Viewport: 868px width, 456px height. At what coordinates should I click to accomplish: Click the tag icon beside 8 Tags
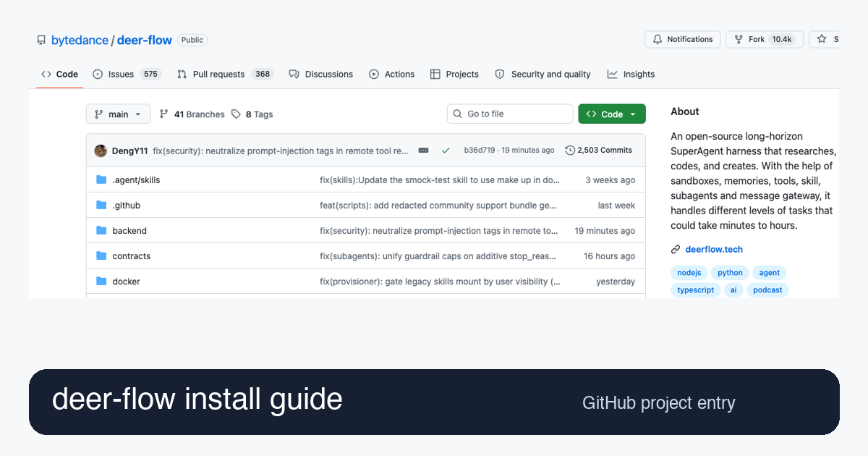pyautogui.click(x=237, y=114)
